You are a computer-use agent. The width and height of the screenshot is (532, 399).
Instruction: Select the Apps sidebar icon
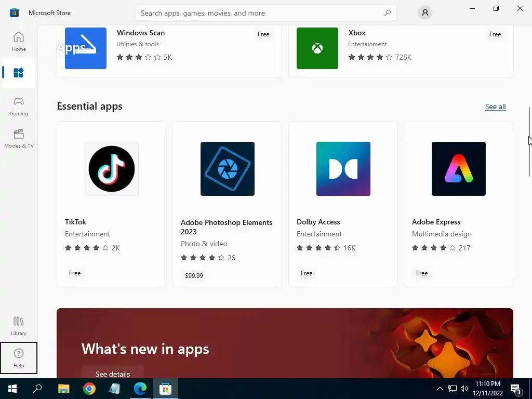[x=19, y=73]
